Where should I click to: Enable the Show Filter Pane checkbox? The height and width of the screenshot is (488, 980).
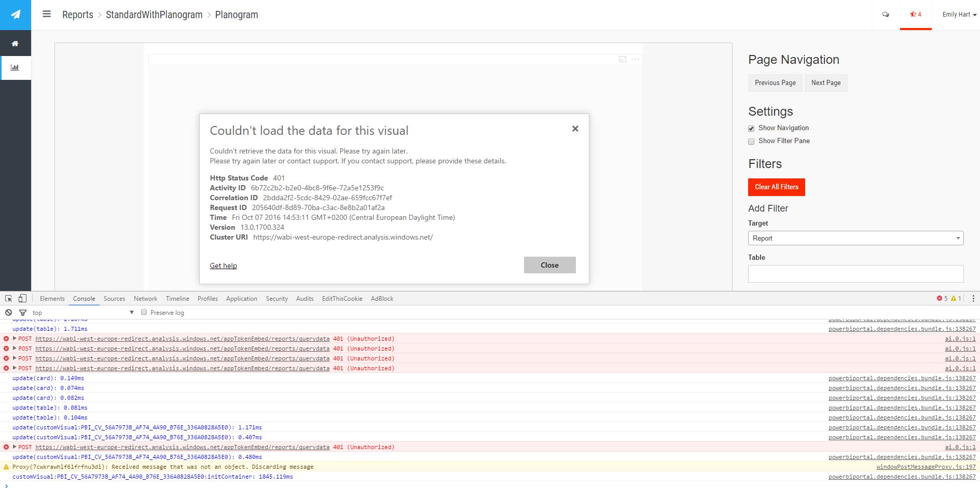(751, 142)
